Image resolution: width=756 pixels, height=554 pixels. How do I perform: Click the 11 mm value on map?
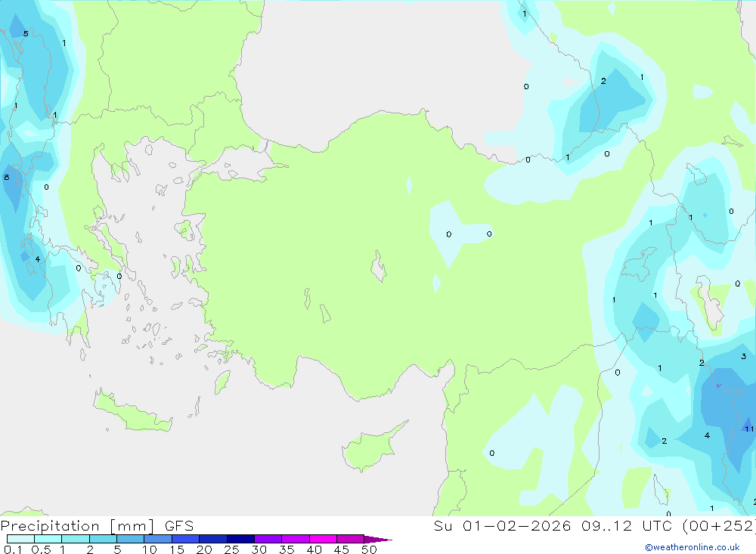tap(748, 429)
